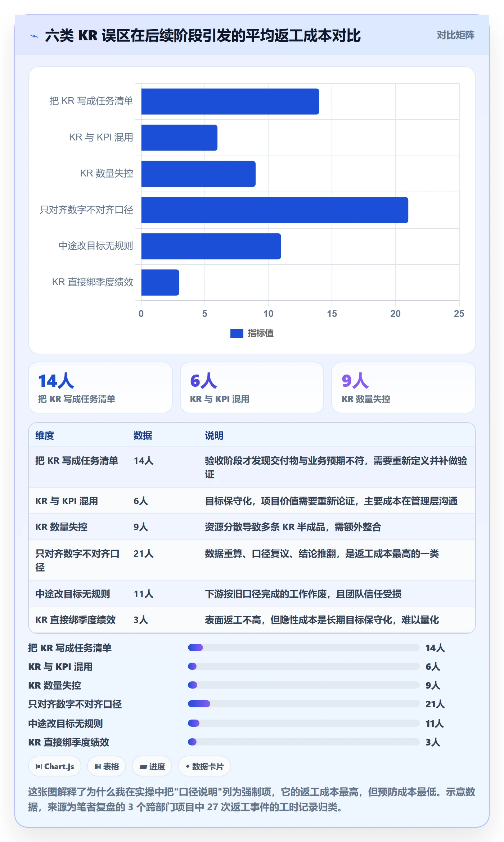Screen dimensions: 504x842
Task: Click the 指标值 legend text
Action: point(260,333)
